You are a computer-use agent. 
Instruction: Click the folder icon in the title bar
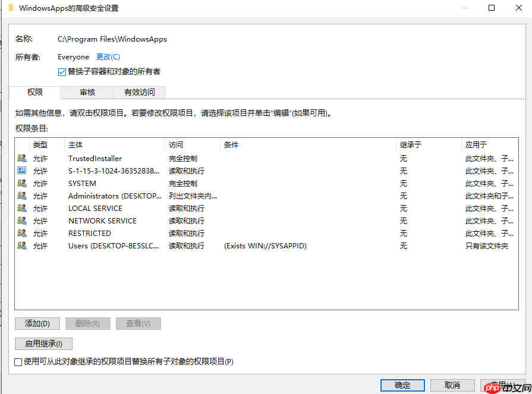11,8
